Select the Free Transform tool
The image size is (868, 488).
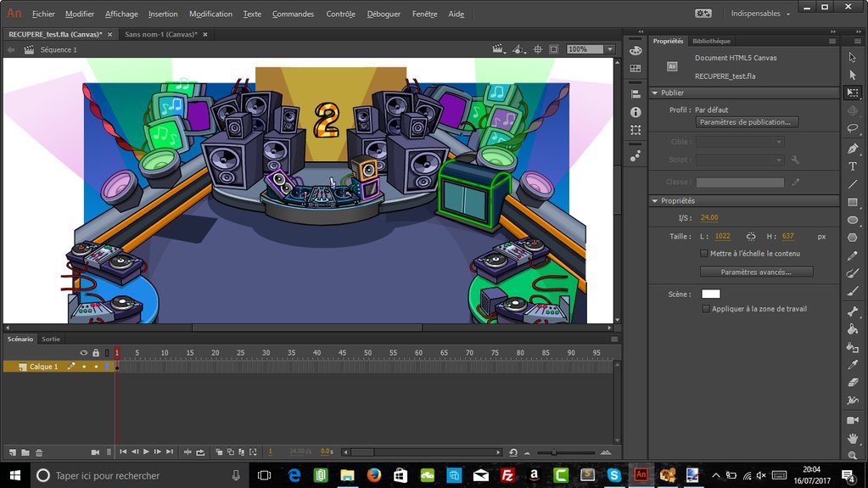[x=853, y=93]
